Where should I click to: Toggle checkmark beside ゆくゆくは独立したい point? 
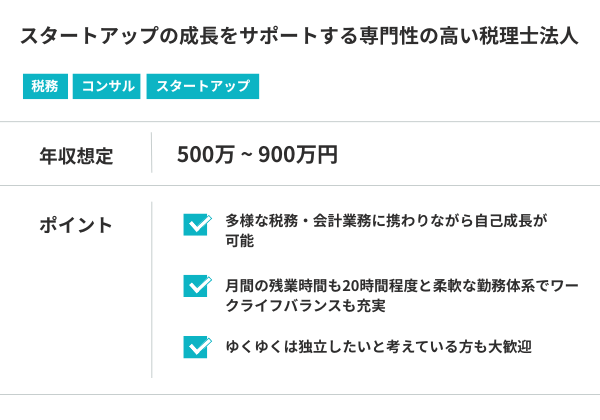coord(196,347)
